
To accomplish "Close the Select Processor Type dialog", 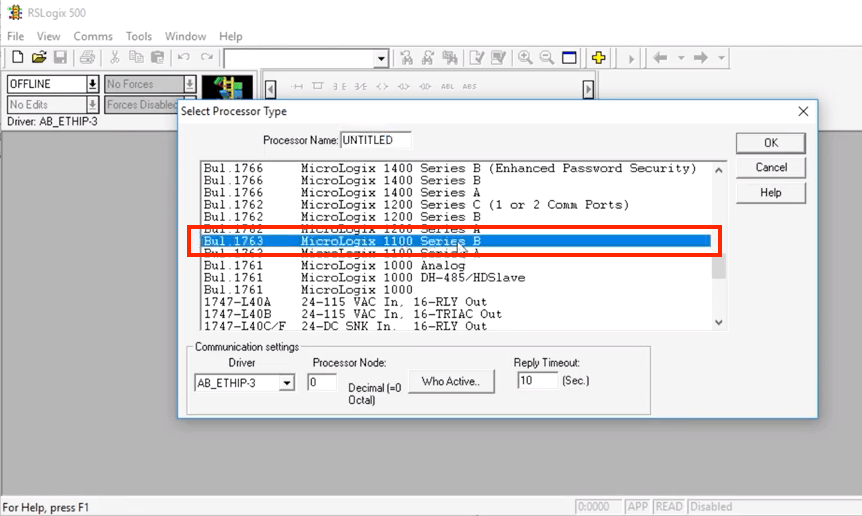I will 803,112.
